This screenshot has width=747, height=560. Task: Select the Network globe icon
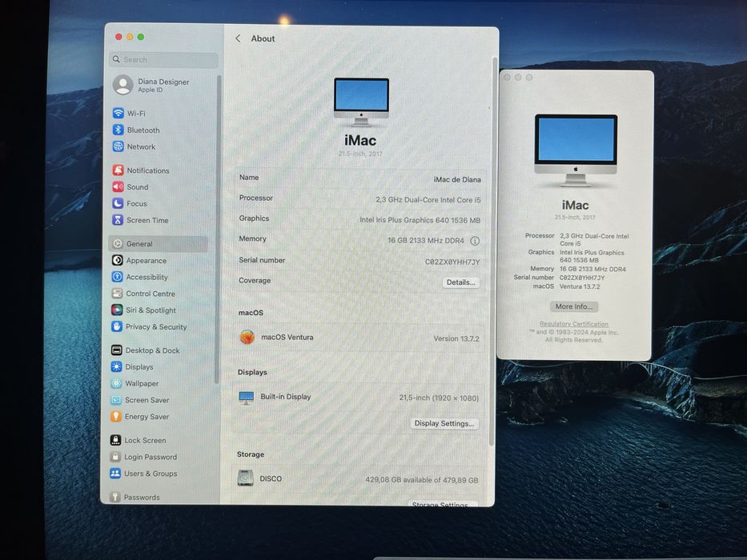tap(118, 146)
